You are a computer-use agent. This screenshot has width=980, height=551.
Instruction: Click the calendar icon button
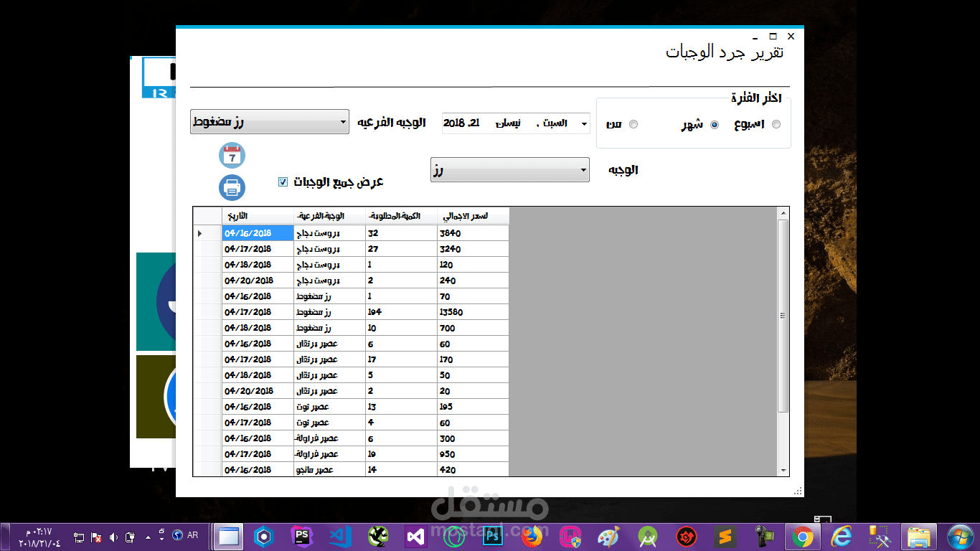click(232, 156)
